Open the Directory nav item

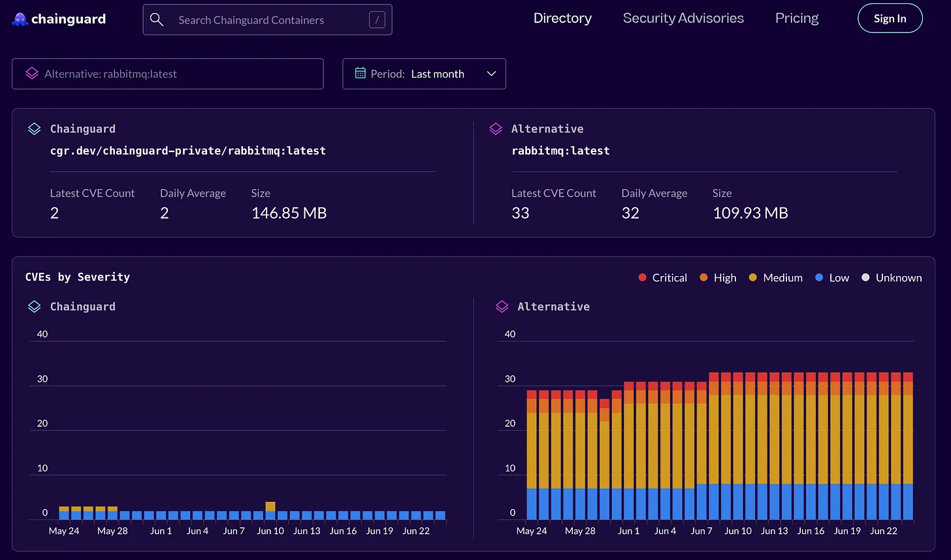[562, 18]
